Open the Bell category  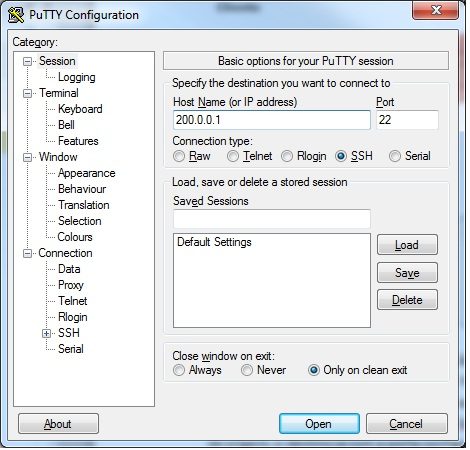66,125
